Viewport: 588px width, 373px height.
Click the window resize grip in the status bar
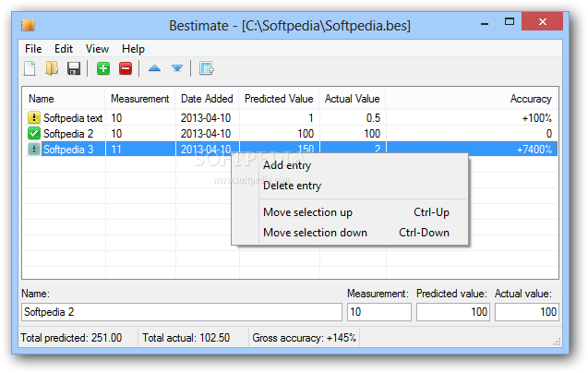(x=557, y=342)
